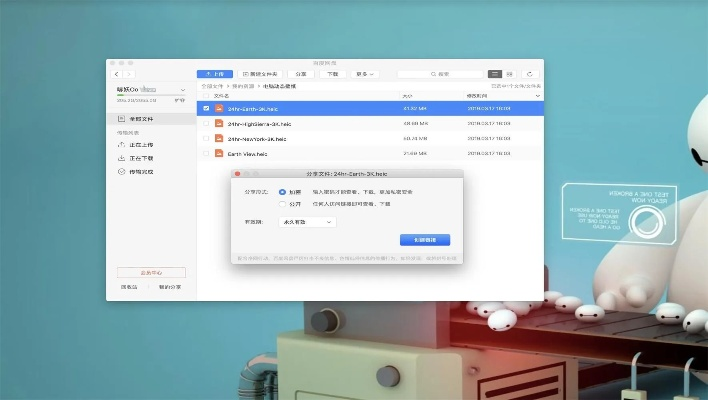The image size is (708, 400).
Task: Switch to list view icon
Action: pos(494,74)
